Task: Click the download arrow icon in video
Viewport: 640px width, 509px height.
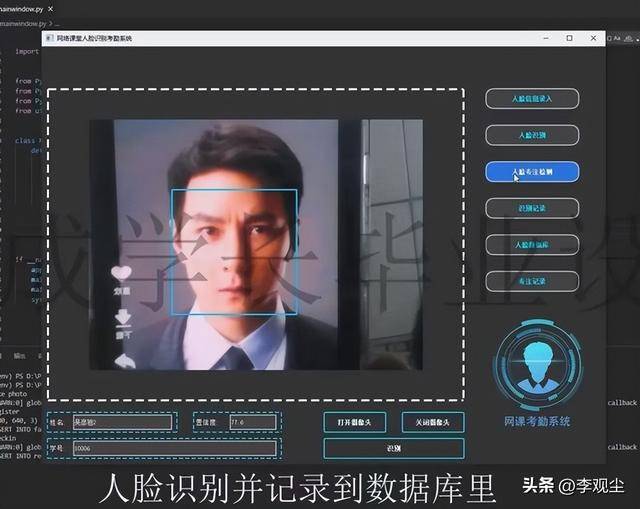Action: click(124, 317)
